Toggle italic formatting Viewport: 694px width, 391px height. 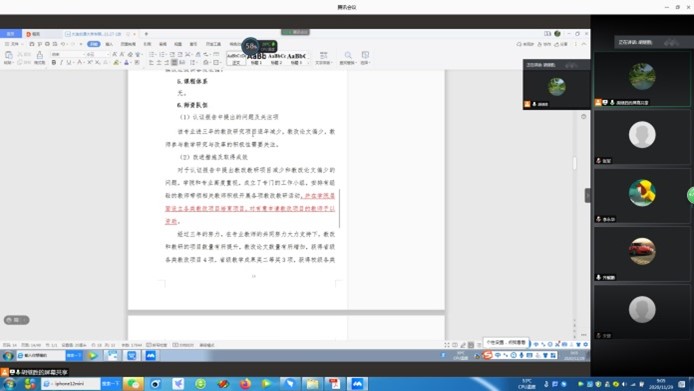[61, 63]
